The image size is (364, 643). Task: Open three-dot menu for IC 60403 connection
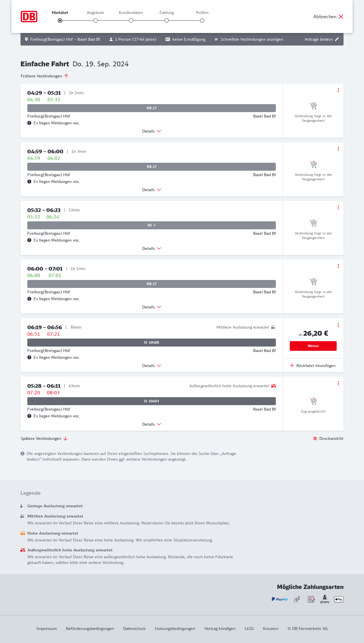point(338,383)
